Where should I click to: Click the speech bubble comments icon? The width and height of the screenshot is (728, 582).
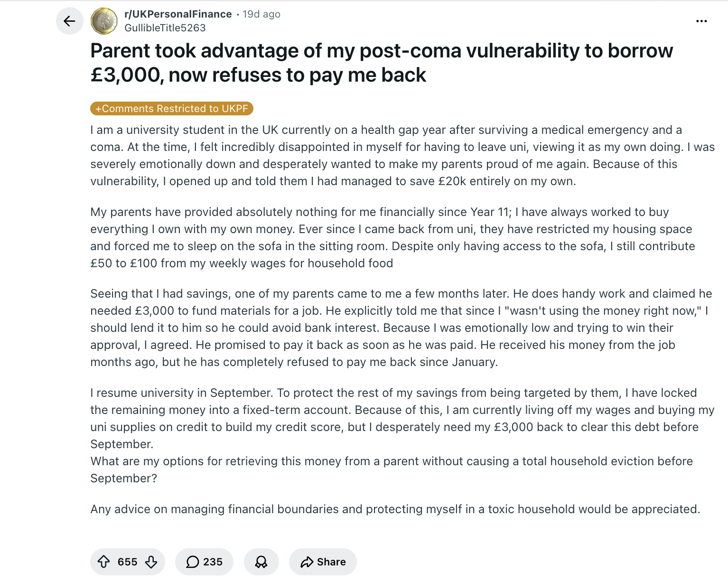(x=192, y=562)
